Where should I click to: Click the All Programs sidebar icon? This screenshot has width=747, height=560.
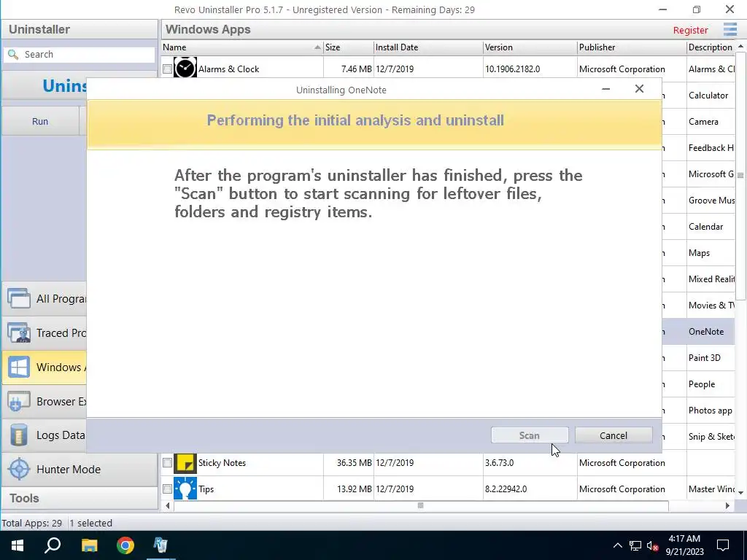coord(19,298)
